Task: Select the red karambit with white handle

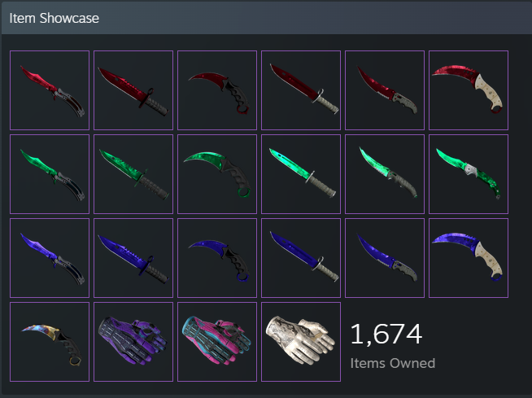Action: (x=469, y=90)
